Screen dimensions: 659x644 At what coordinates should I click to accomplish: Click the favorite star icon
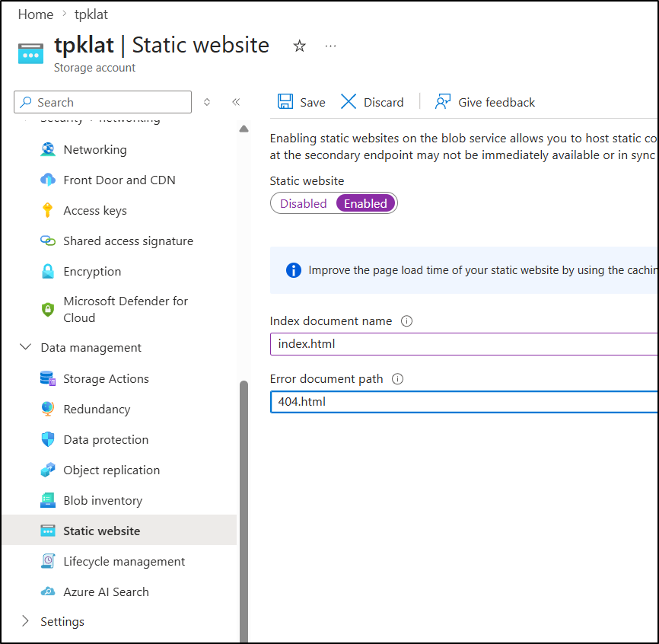coord(300,46)
